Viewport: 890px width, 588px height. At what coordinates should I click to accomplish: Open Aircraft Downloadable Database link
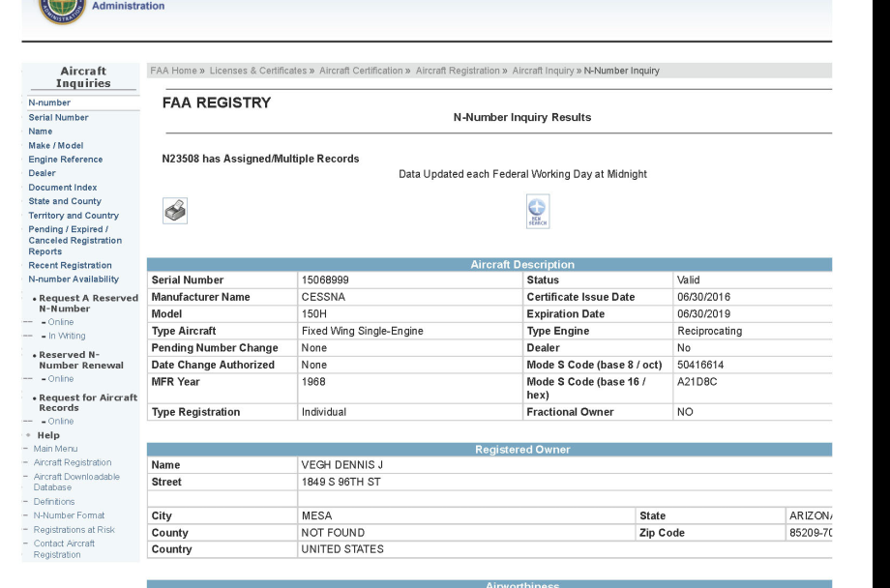(76, 482)
